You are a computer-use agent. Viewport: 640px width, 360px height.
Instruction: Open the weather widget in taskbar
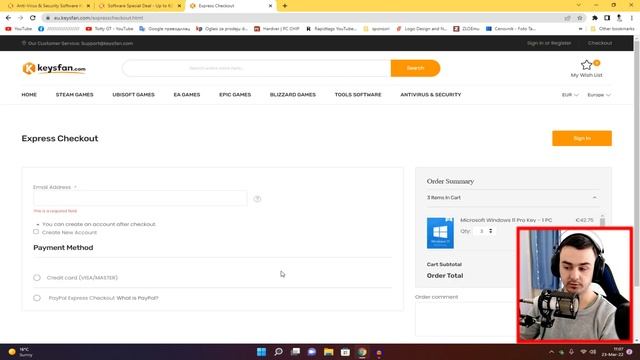click(x=20, y=352)
